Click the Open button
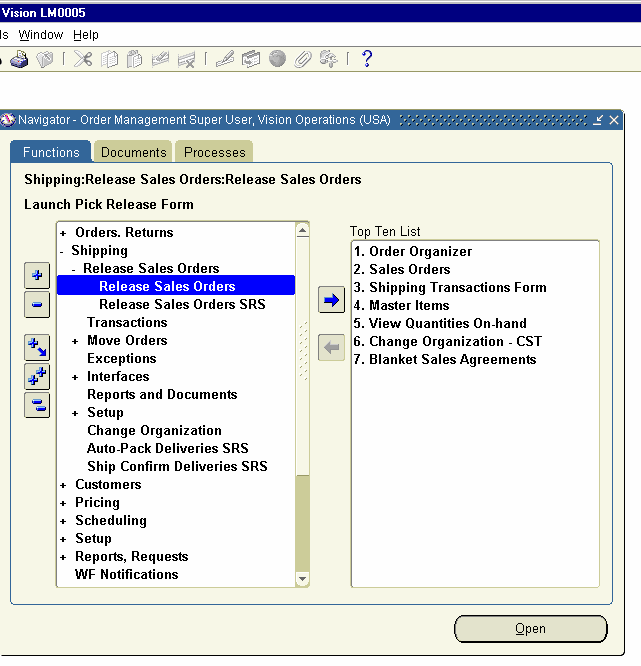 (x=531, y=629)
